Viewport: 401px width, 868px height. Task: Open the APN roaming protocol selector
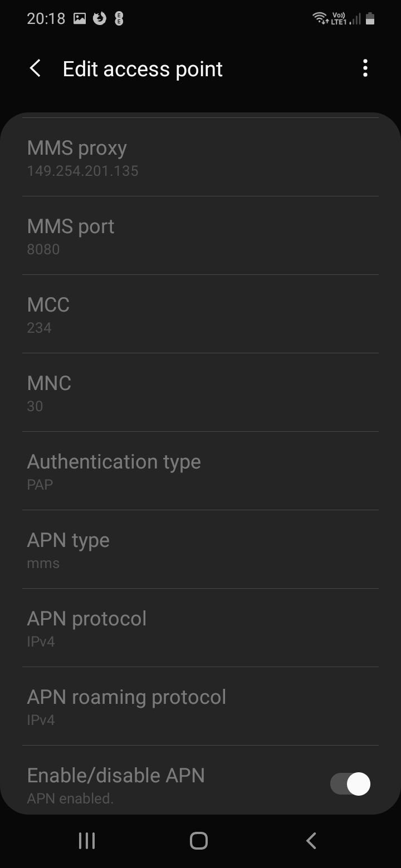[200, 707]
